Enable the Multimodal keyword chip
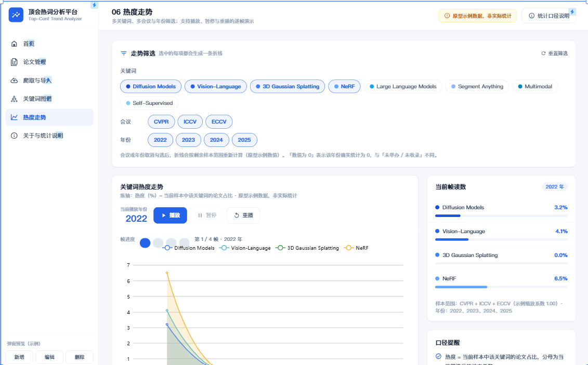The width and height of the screenshot is (588, 365). tap(535, 87)
